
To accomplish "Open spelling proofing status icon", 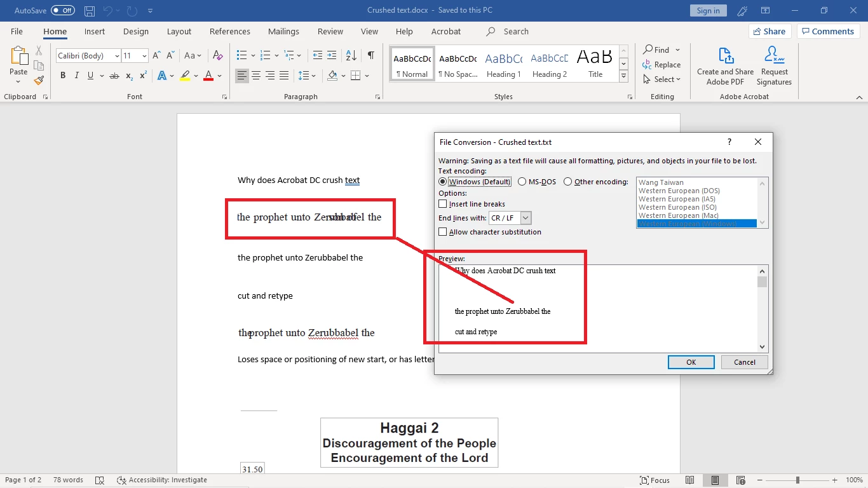I will tap(100, 480).
